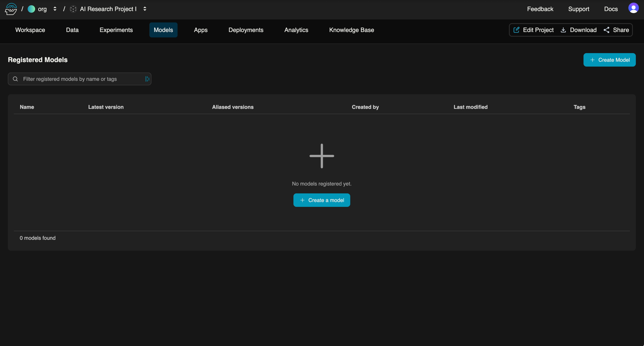Click the app logo home icon

[11, 9]
